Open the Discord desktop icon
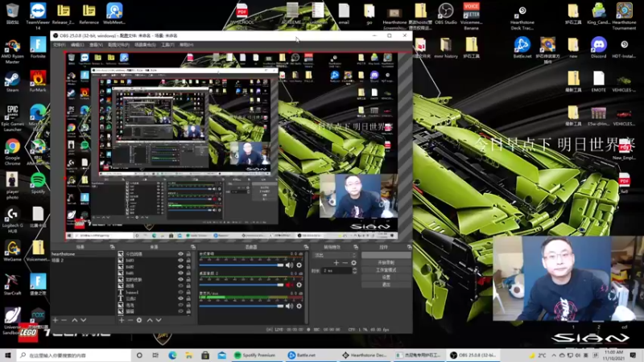 click(598, 47)
